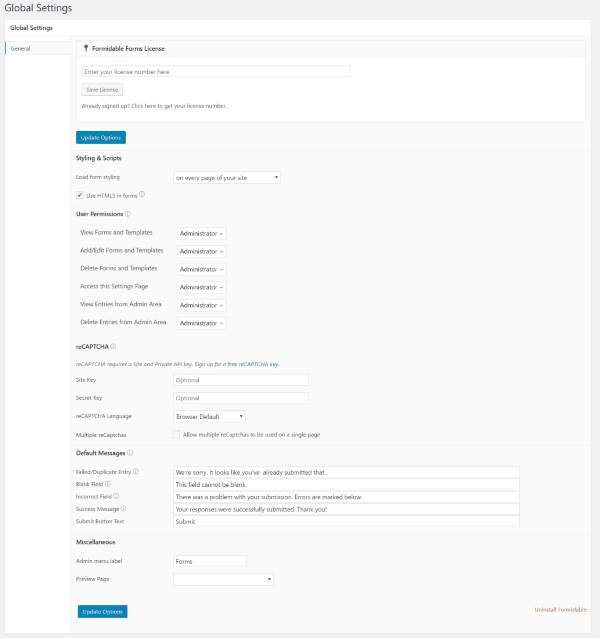Uncheck the Use HTML5 in forms checkbox
Image resolution: width=600 pixels, height=638 pixels.
[80, 195]
